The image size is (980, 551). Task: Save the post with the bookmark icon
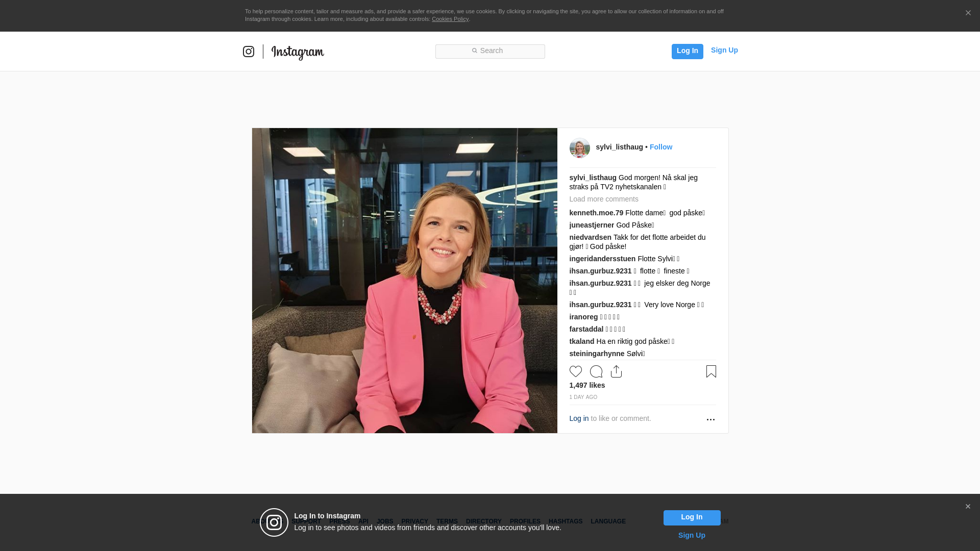pos(711,371)
